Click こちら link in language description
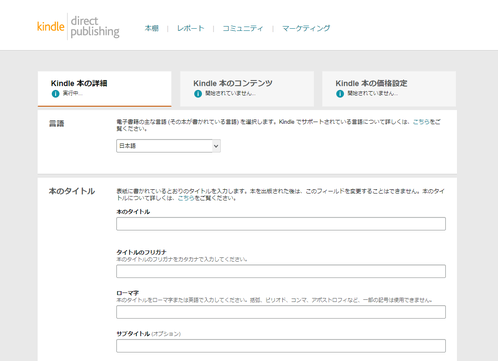Viewport: 498px width, 361px height. pos(421,122)
